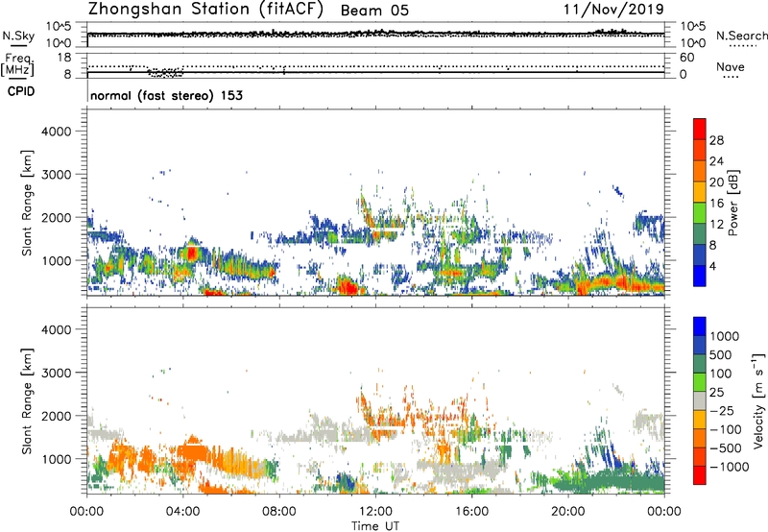The width and height of the screenshot is (768, 532).
Task: Click the 'Velocity [m s-1]' colorbar label
Action: [758, 400]
